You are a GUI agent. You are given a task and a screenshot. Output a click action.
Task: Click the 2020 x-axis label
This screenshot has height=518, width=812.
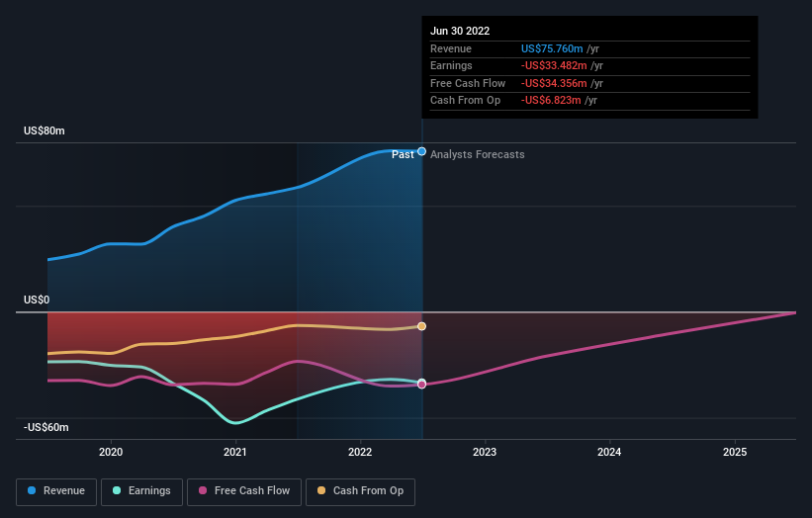point(111,453)
